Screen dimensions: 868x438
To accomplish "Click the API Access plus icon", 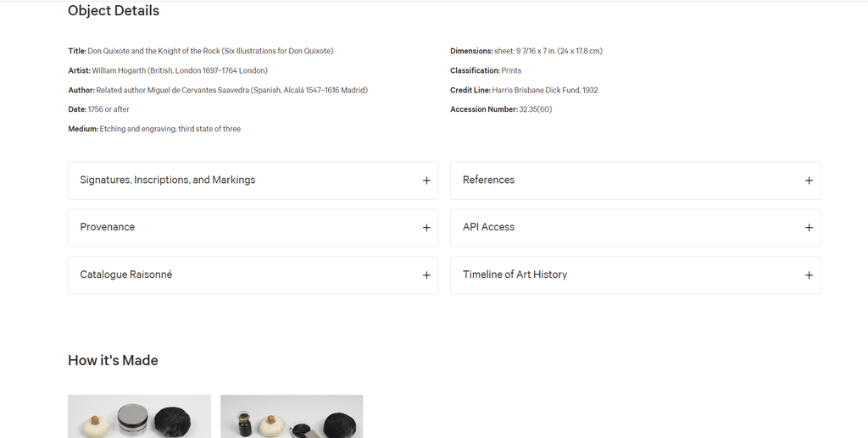I will coord(809,227).
